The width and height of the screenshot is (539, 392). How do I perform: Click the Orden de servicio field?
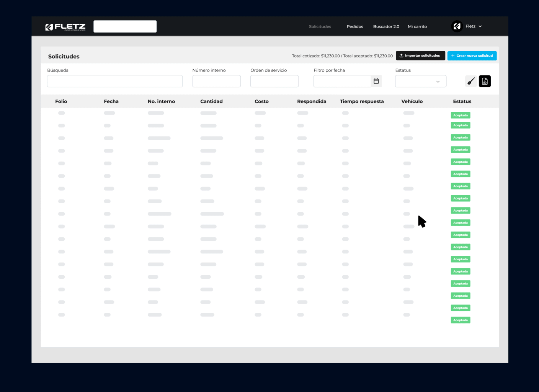click(x=274, y=81)
